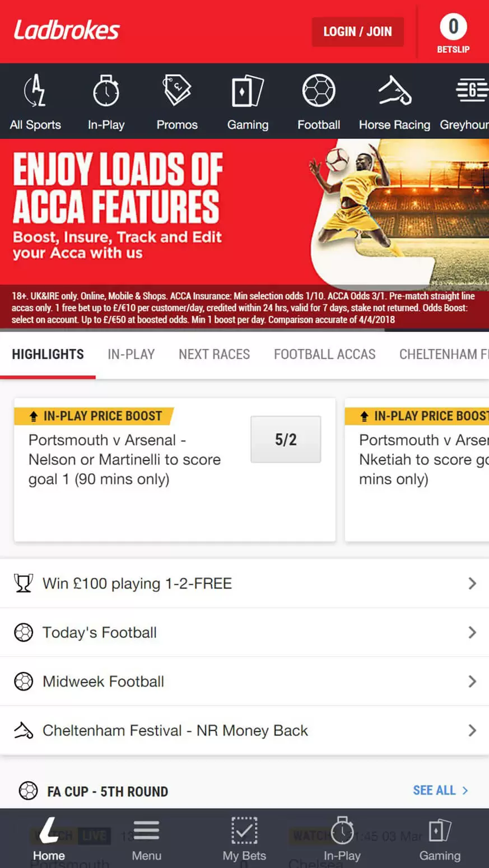This screenshot has height=868, width=489.
Task: Tap the In-Play stopwatch icon in top navigation
Action: point(106,91)
